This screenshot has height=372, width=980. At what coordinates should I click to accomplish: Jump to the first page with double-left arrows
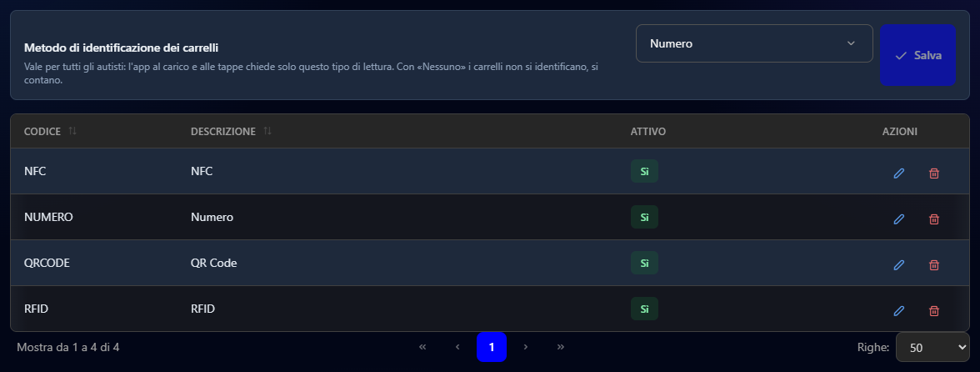pos(422,347)
